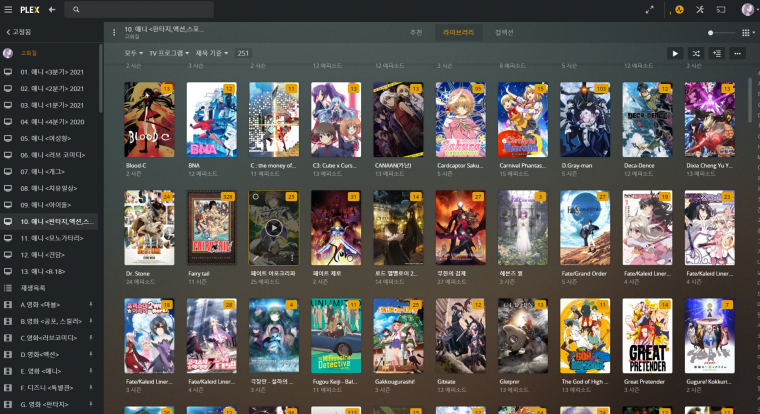The image size is (760, 414).
Task: Open library 13. 애니 <R-18>
Action: click(x=48, y=271)
